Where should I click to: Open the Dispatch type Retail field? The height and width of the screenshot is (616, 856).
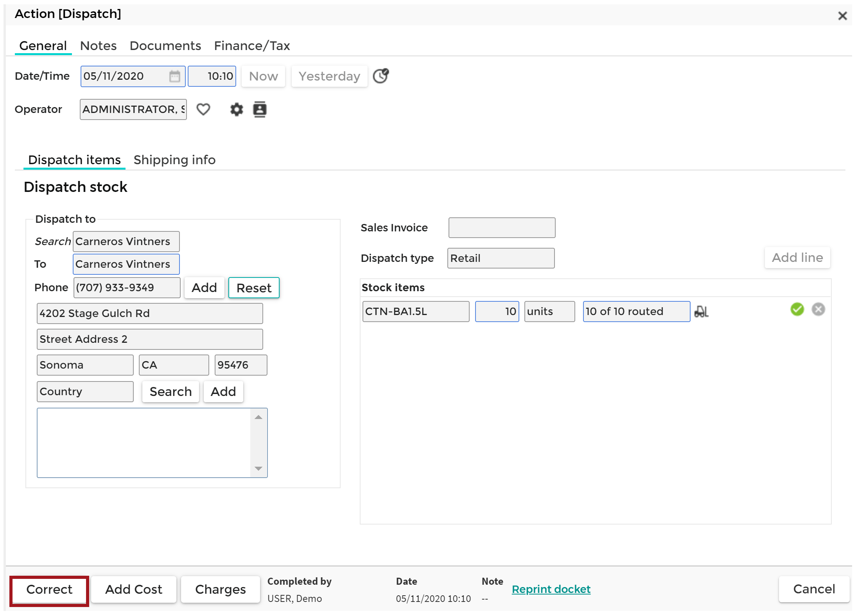[501, 258]
